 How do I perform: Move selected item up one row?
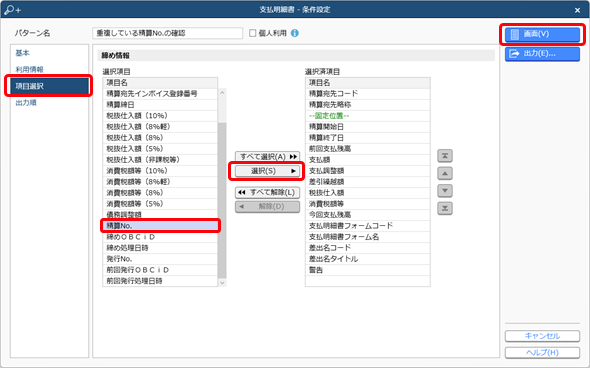[445, 173]
